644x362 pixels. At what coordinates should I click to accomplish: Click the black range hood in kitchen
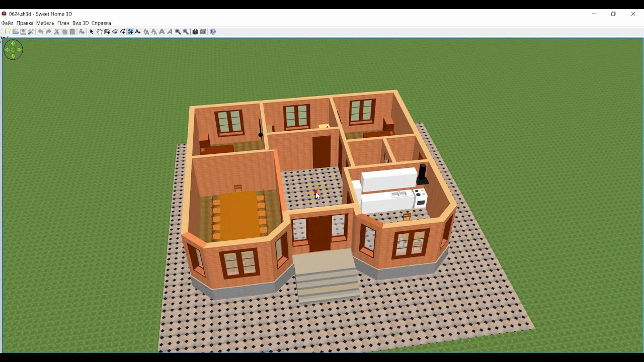point(422,173)
